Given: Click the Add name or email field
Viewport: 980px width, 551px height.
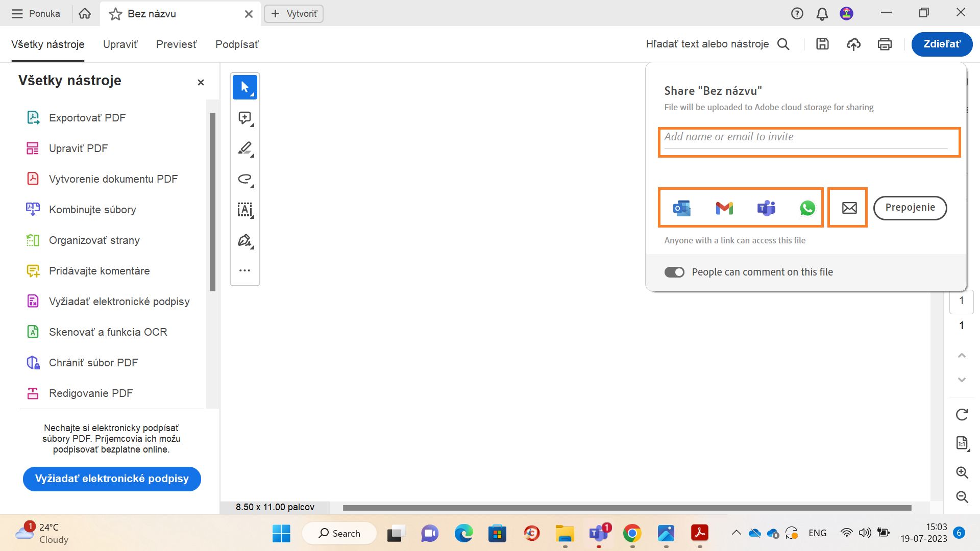Looking at the screenshot, I should 805,137.
